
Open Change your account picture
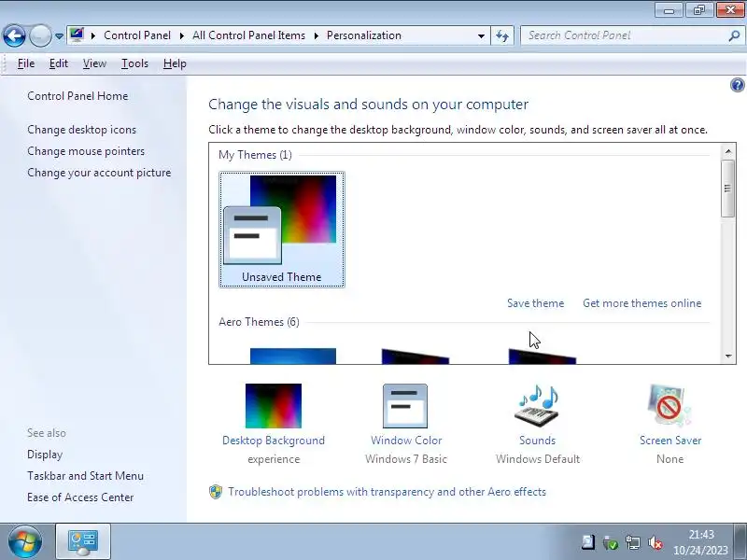[x=99, y=173]
